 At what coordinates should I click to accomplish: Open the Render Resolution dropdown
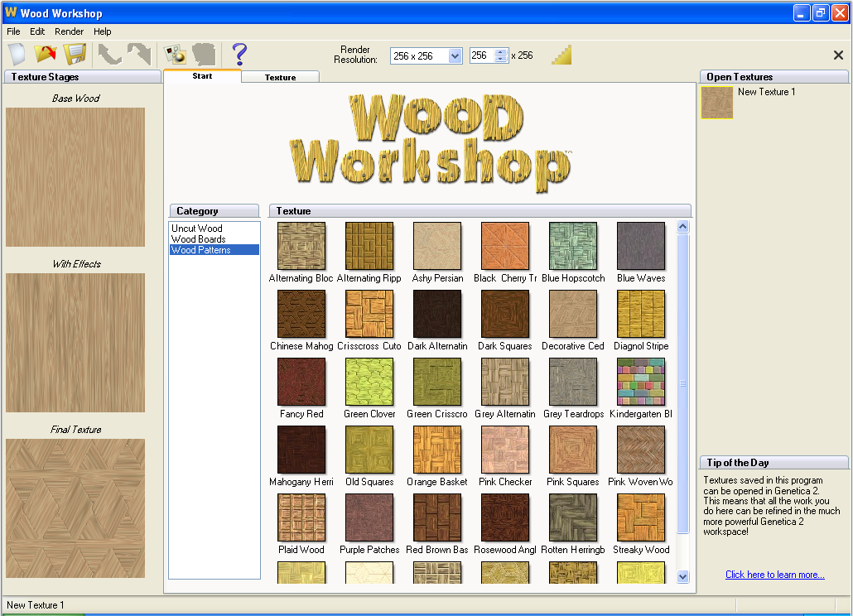(455, 56)
